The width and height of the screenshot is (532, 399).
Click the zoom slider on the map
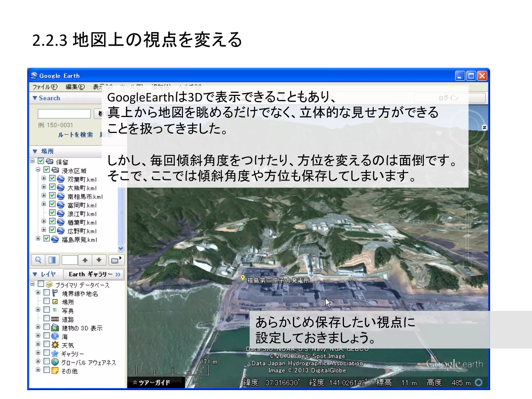(467, 235)
